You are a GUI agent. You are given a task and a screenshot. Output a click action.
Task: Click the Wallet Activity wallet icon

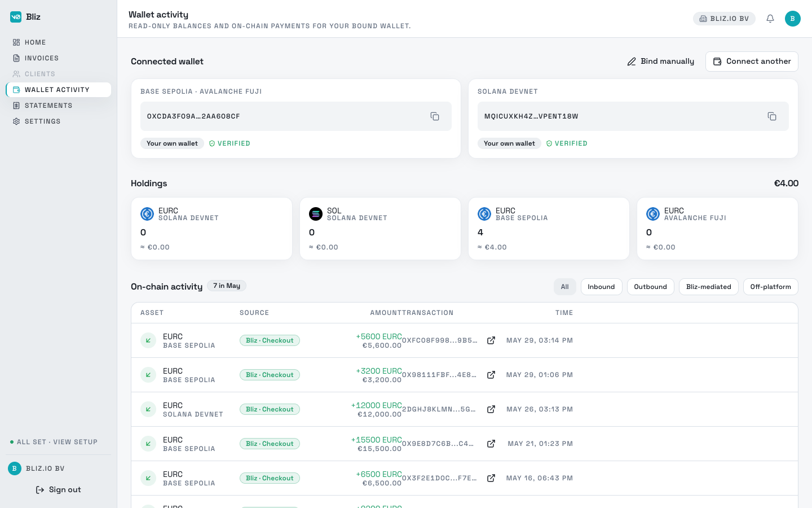tap(16, 90)
